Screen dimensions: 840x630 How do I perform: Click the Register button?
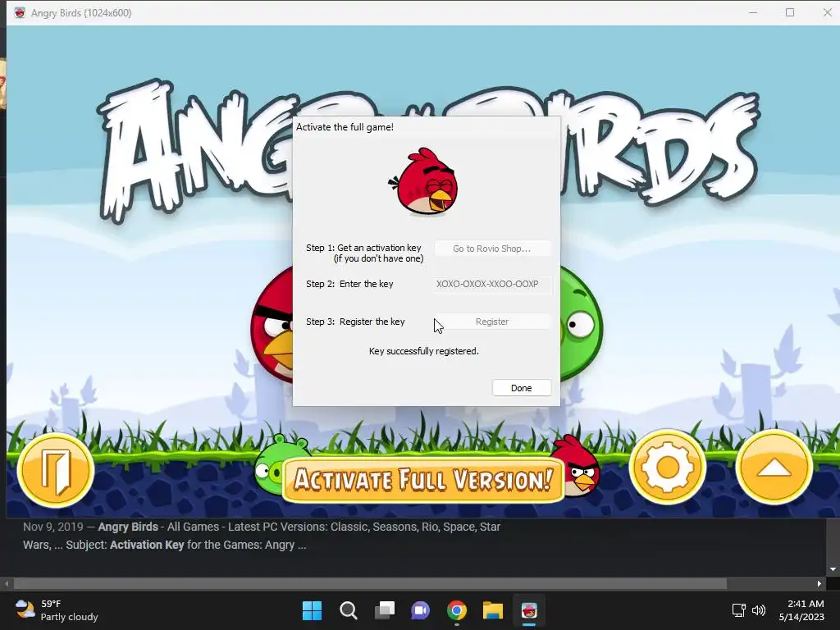pyautogui.click(x=492, y=322)
